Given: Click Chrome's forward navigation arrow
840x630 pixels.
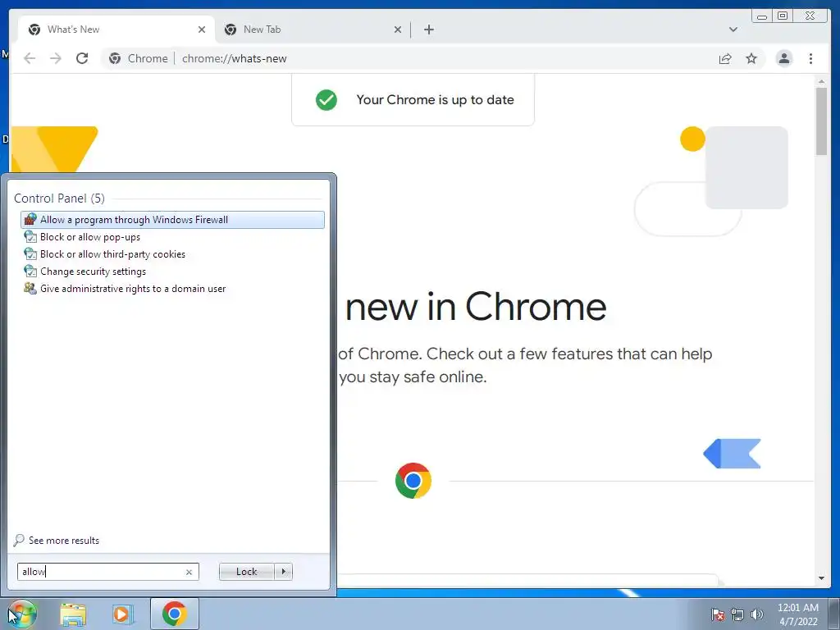Looking at the screenshot, I should pos(56,58).
